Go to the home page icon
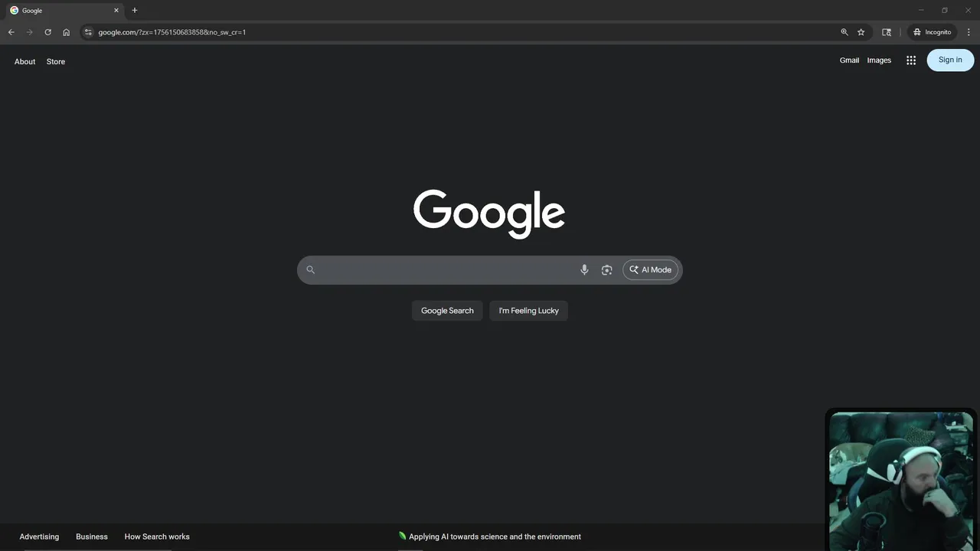 pos(67,32)
